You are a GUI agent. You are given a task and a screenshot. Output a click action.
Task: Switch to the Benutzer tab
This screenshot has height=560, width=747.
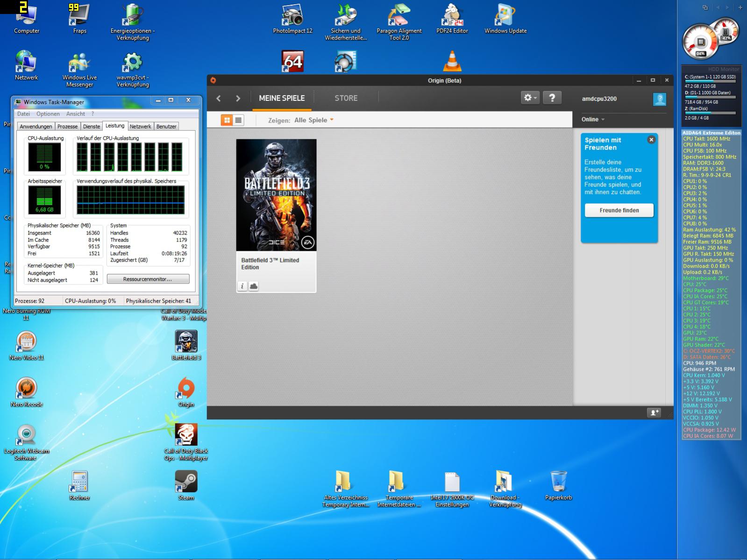(166, 127)
